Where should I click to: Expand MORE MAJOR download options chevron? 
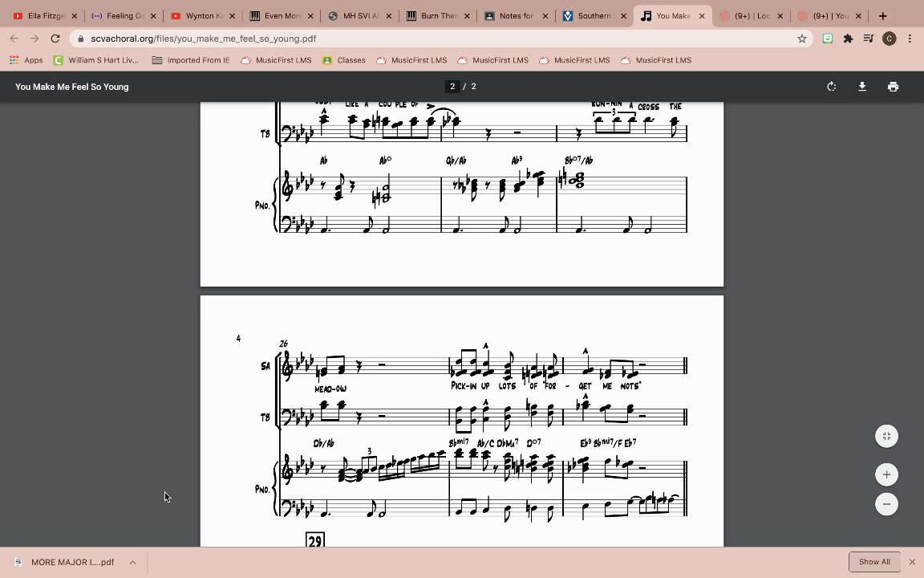click(132, 562)
